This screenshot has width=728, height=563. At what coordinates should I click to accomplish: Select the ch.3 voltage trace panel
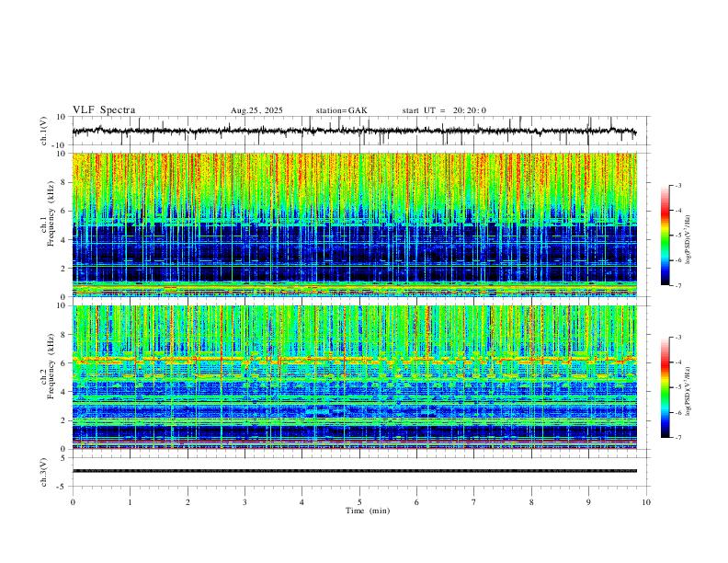coord(359,472)
